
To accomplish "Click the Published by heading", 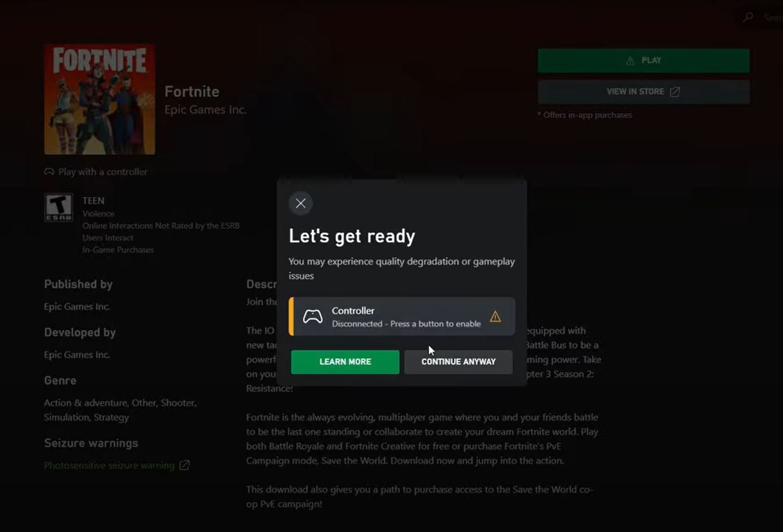I will [78, 284].
